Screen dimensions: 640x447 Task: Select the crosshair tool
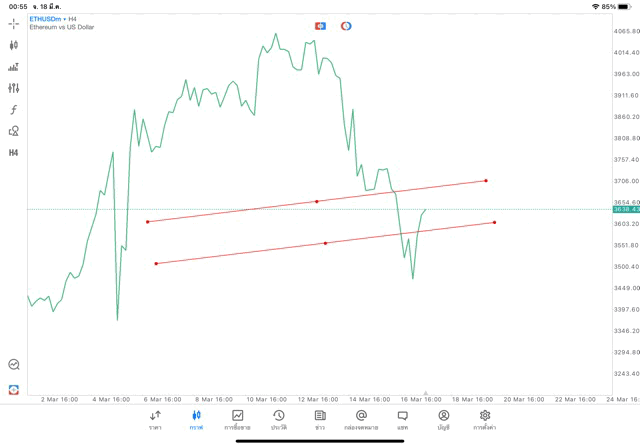coord(14,23)
